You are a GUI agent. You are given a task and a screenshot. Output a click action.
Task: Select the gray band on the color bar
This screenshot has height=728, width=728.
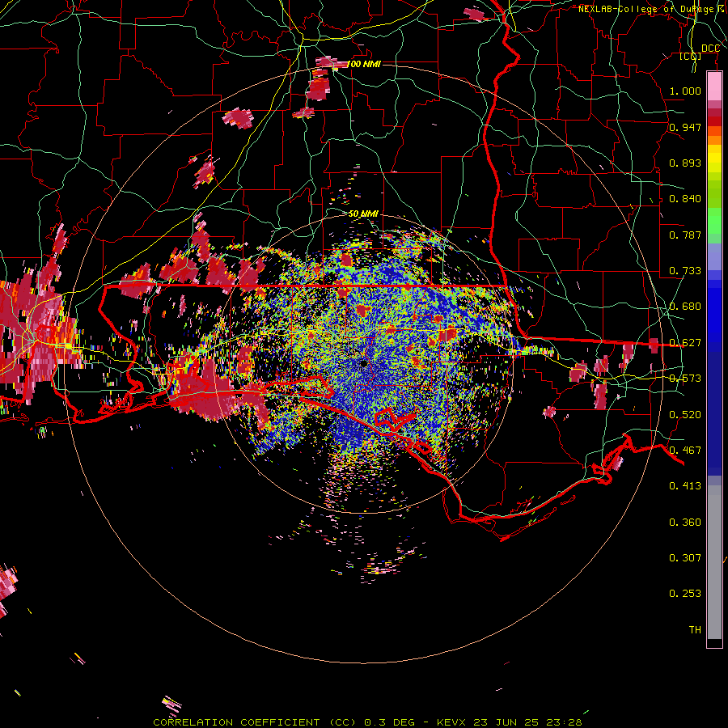pyautogui.click(x=714, y=564)
